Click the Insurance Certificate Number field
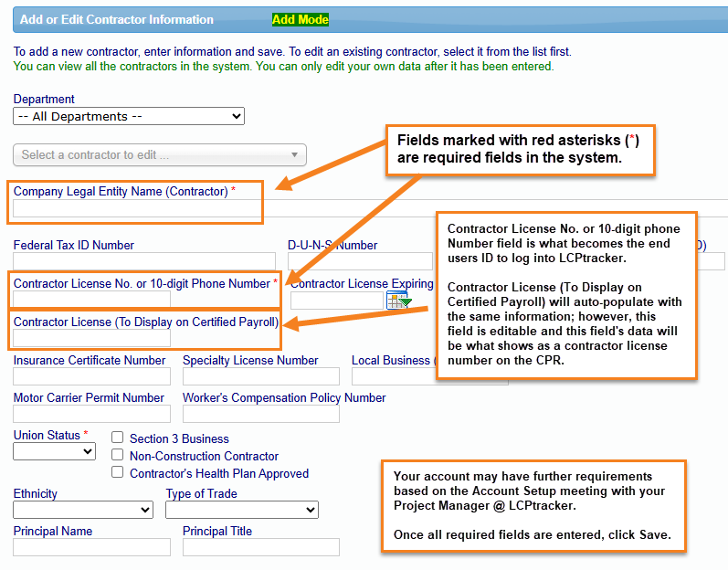Viewport: 728px width, 570px height. 92,376
